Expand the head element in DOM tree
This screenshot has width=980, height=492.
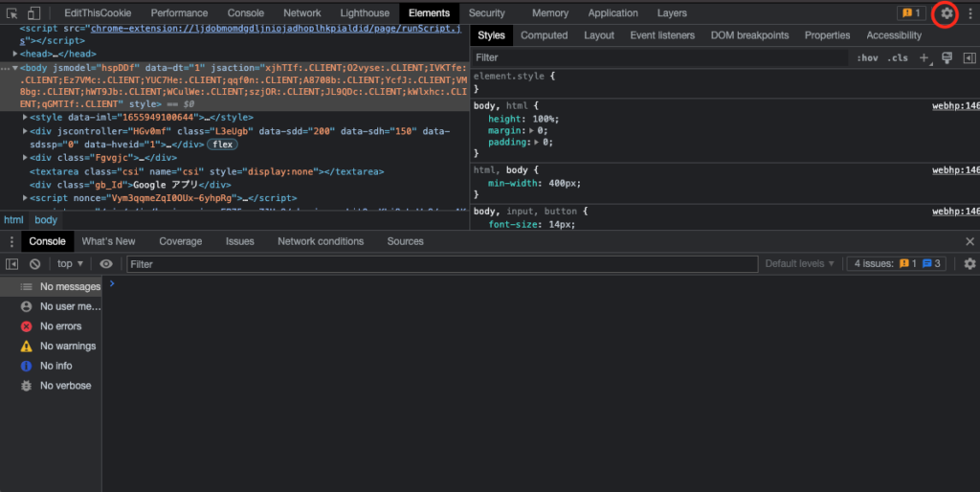coord(15,55)
